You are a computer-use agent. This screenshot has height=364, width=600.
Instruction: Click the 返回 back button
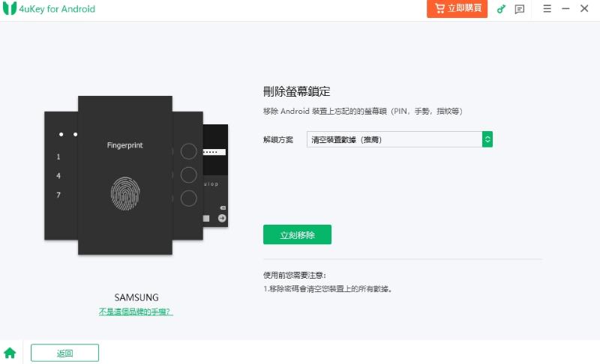click(64, 353)
